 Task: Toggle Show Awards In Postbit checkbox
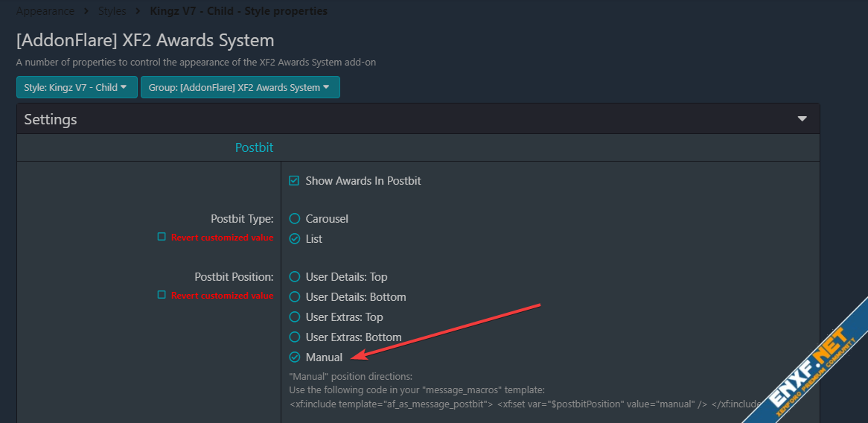tap(294, 181)
